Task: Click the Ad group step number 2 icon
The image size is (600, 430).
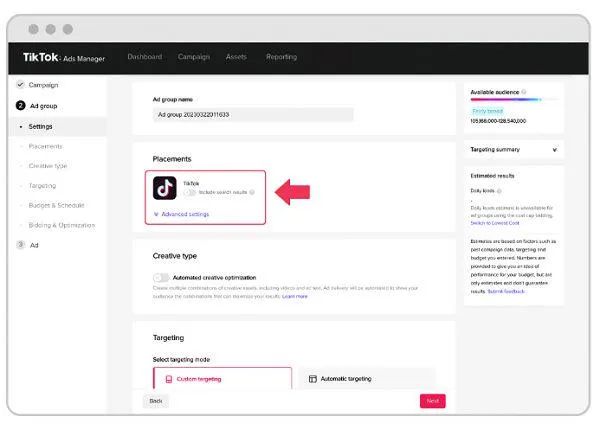Action: click(21, 105)
